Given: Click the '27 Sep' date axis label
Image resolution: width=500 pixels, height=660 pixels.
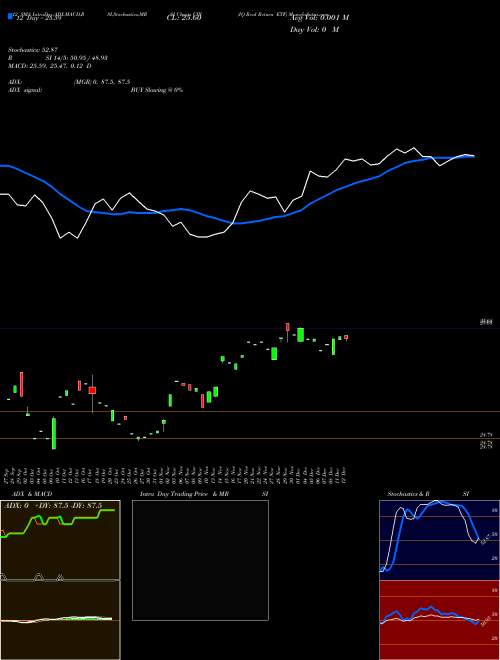Looking at the screenshot, I should 8,475.
